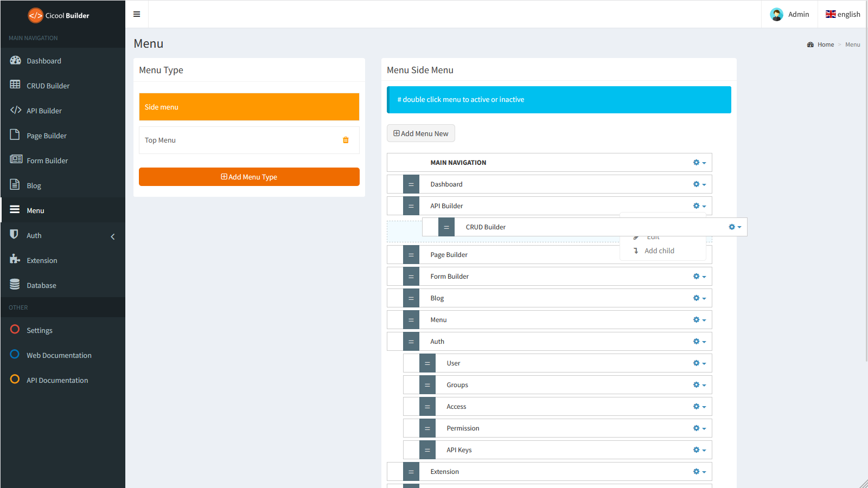Image resolution: width=868 pixels, height=488 pixels.
Task: Open CRUD Builder in sidebar
Action: coord(63,86)
